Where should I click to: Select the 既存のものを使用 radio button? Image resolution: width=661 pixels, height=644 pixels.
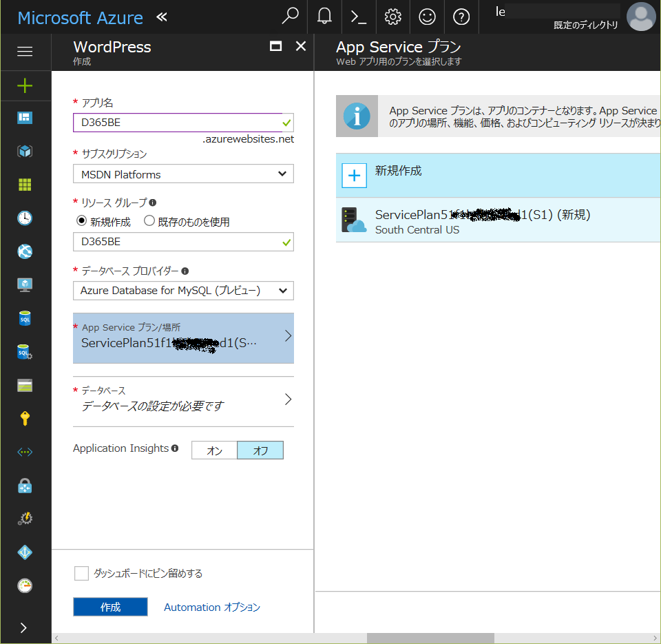point(149,220)
